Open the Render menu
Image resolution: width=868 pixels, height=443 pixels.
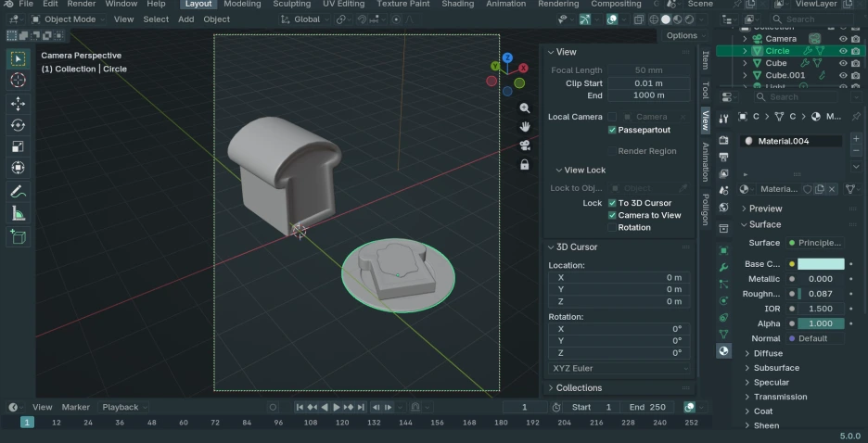click(x=82, y=5)
